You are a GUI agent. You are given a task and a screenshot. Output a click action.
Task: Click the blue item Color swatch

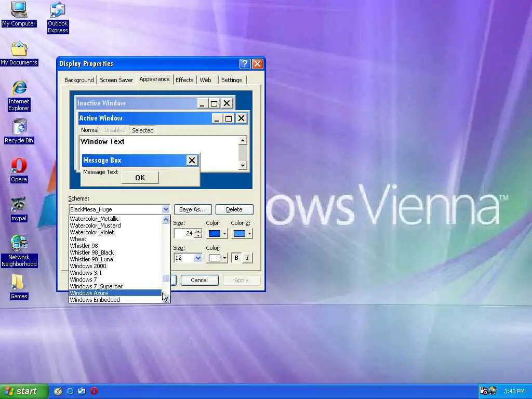point(215,234)
